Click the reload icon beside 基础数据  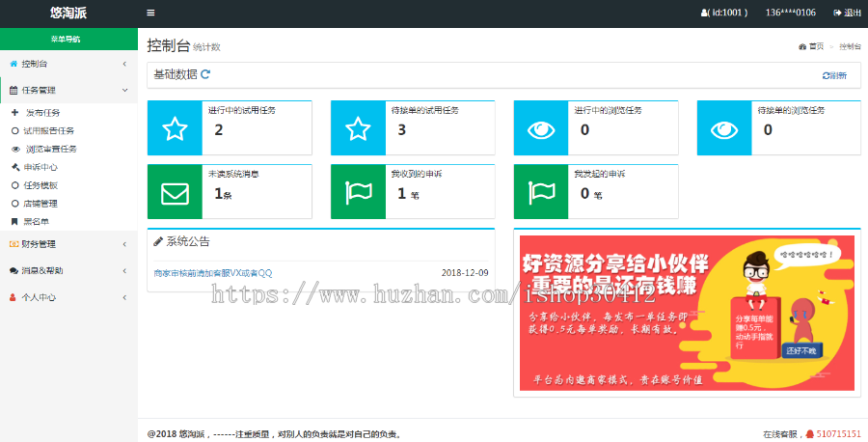[x=205, y=74]
